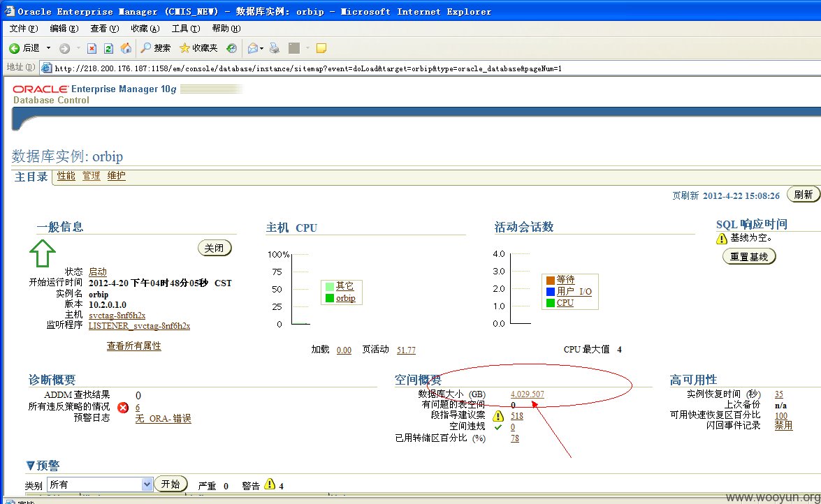Click the load value 0.00 link
This screenshot has height=504, width=821.
(x=344, y=350)
